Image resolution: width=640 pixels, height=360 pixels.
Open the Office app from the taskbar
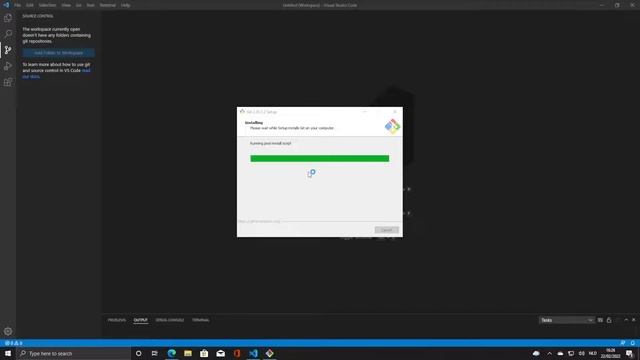point(237,353)
